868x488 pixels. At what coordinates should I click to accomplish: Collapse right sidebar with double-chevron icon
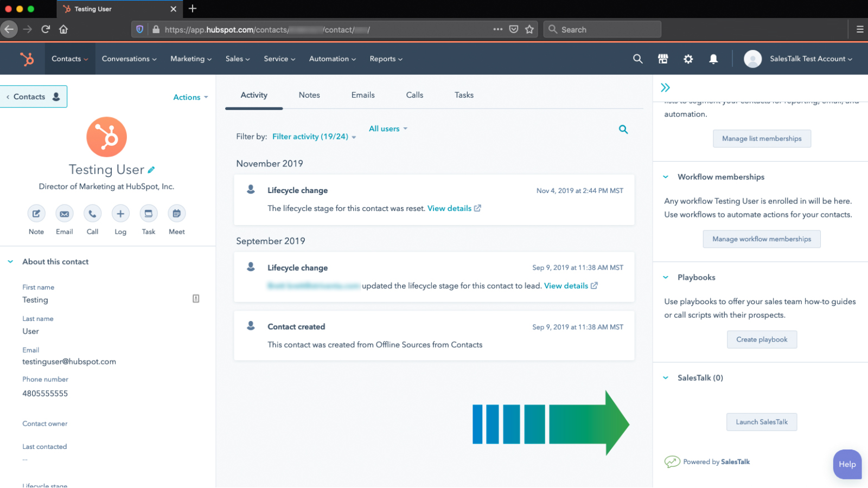[x=666, y=87]
